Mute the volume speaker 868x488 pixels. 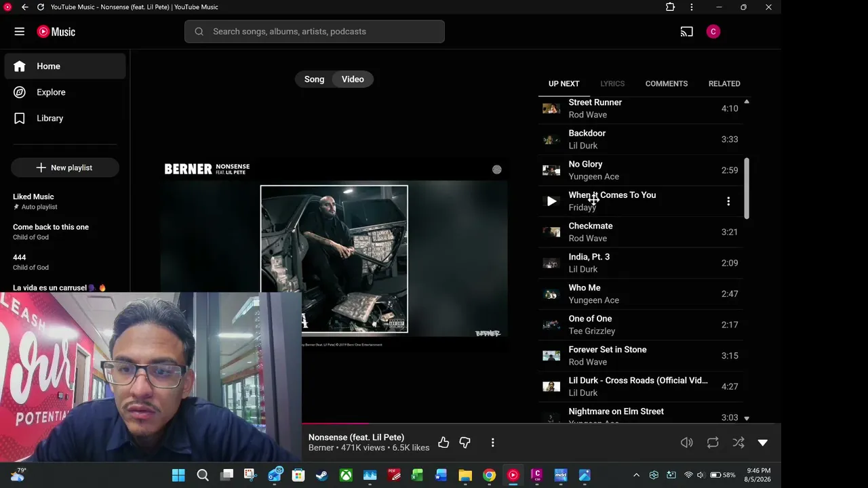[x=687, y=443]
